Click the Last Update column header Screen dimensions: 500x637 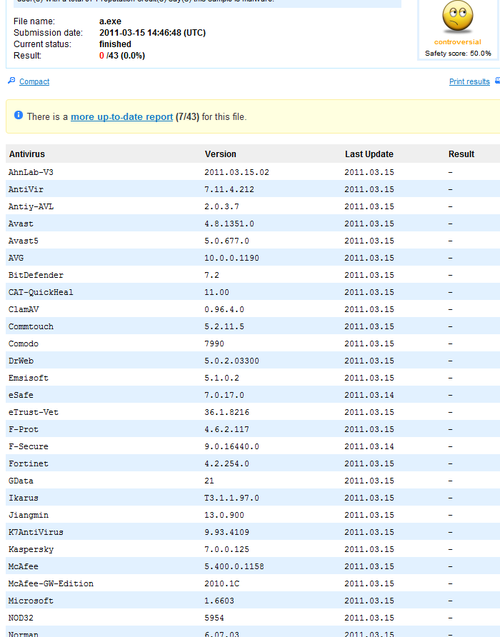(369, 154)
